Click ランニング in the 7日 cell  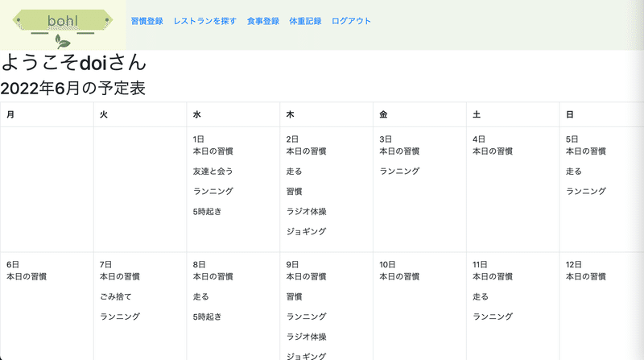(x=119, y=317)
